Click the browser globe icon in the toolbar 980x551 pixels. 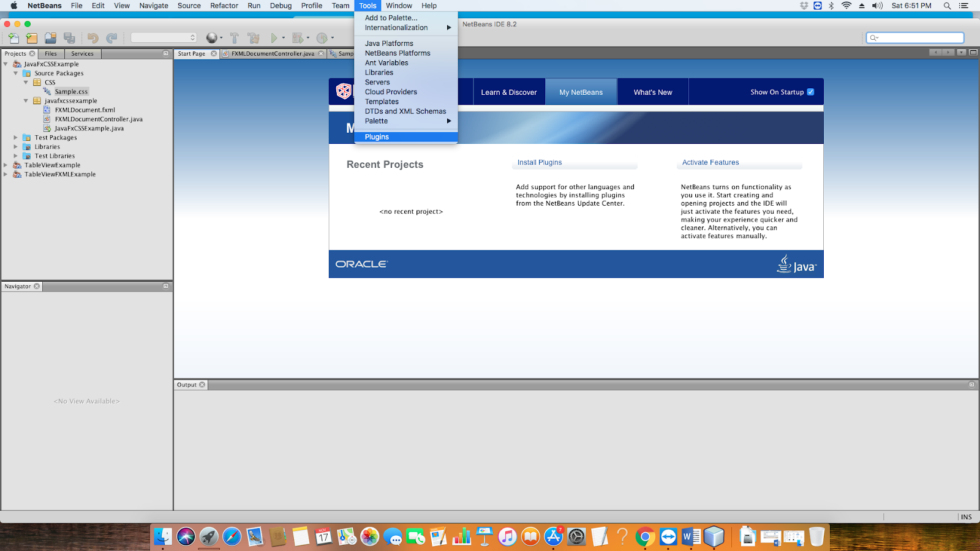click(x=211, y=38)
